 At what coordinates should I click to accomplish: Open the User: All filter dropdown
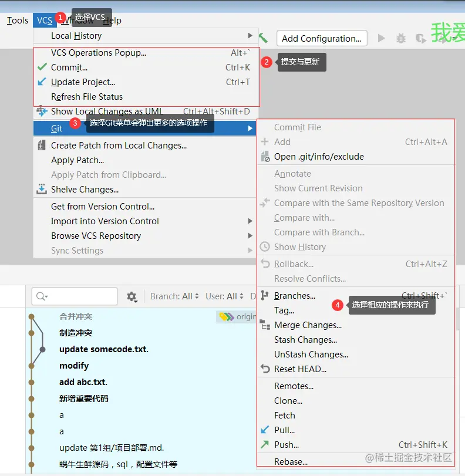[x=224, y=296]
